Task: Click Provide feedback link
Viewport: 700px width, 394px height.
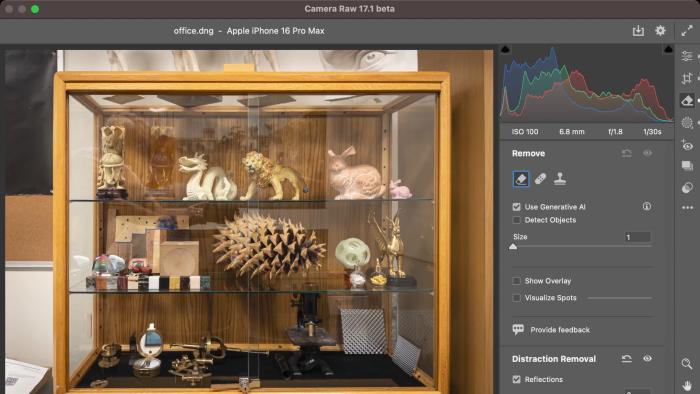Action: (x=560, y=330)
